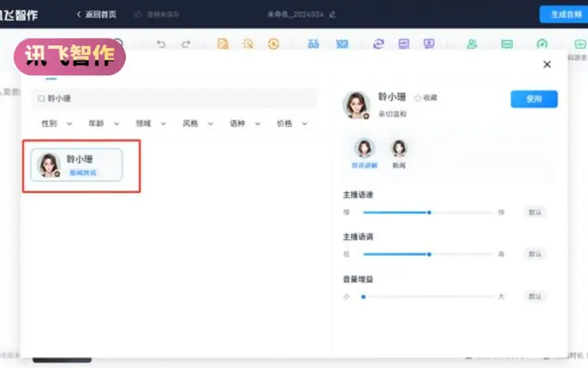
Task: Expand the 价格 filter dropdown
Action: pyautogui.click(x=292, y=123)
